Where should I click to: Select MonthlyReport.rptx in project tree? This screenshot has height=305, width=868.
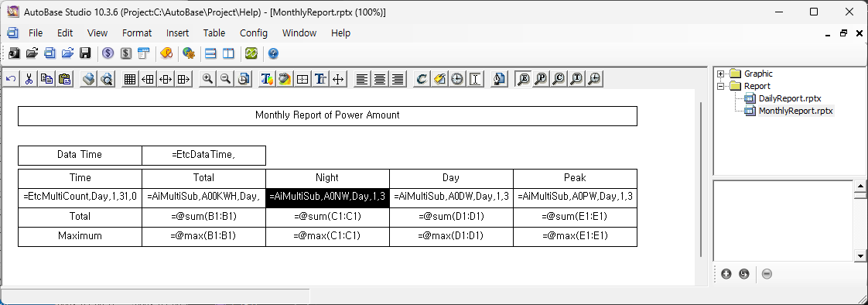click(795, 111)
